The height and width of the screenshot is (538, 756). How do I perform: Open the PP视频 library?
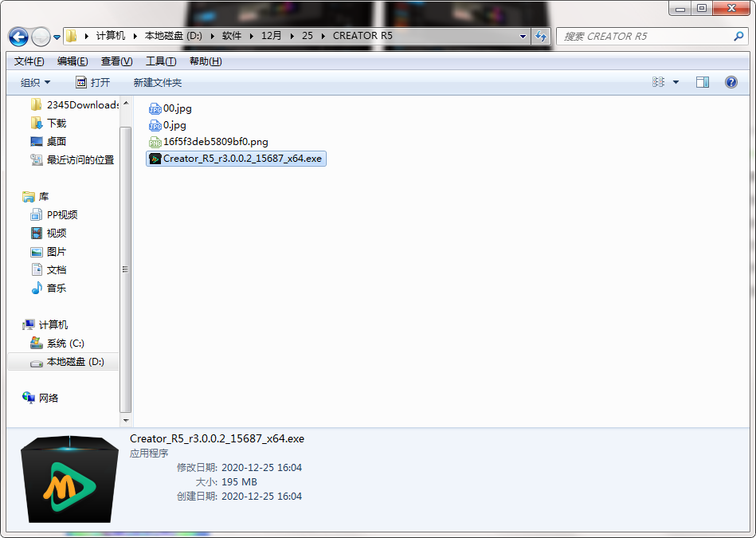[54, 214]
